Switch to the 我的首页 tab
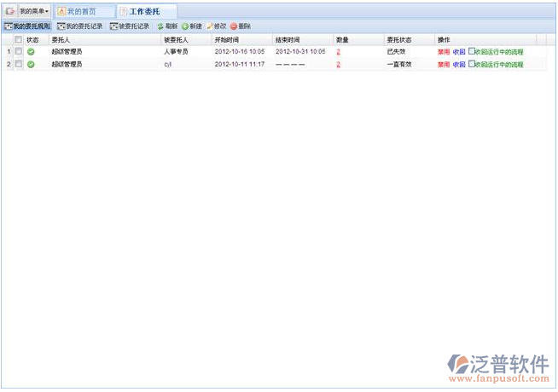The width and height of the screenshot is (558, 392). 82,11
